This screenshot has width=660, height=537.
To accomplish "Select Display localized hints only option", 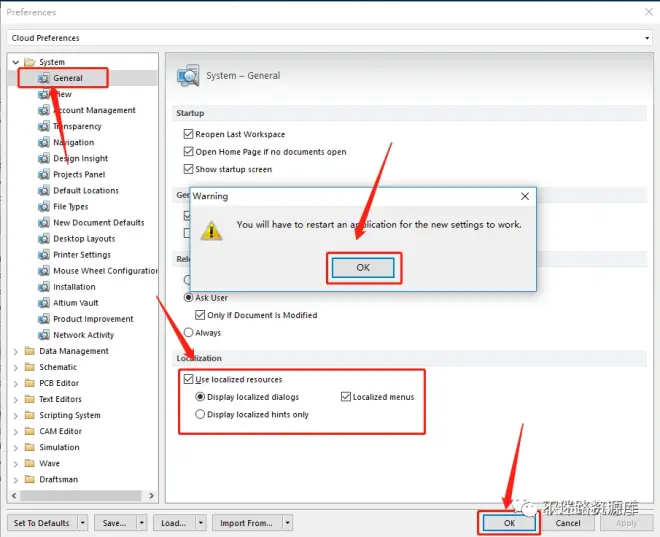I will pyautogui.click(x=200, y=415).
